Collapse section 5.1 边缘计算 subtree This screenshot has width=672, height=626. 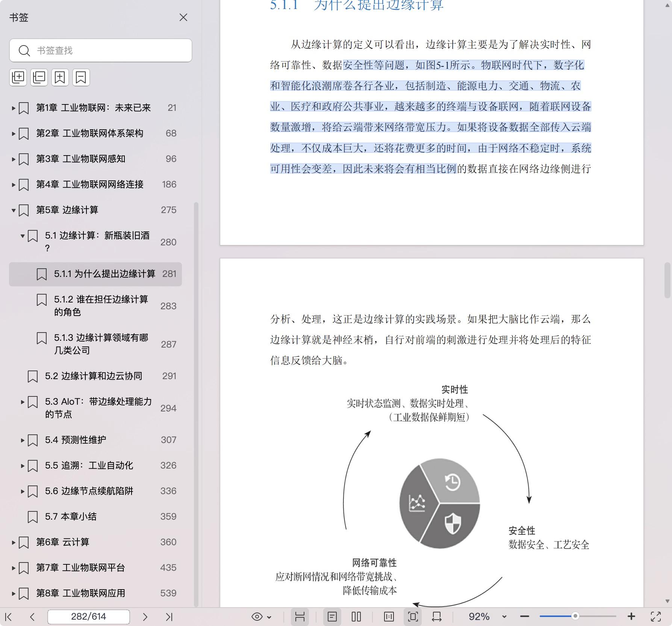(23, 236)
